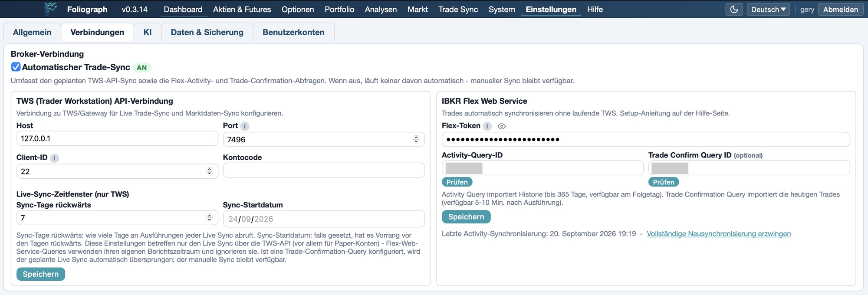Click the empty Kontocode field
868x295 pixels.
(324, 170)
